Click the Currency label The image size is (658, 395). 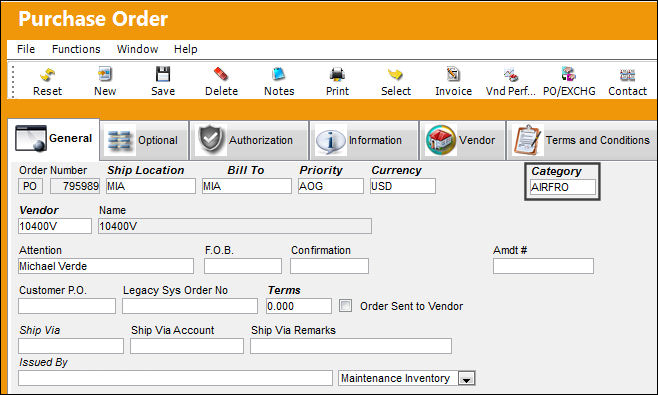396,170
